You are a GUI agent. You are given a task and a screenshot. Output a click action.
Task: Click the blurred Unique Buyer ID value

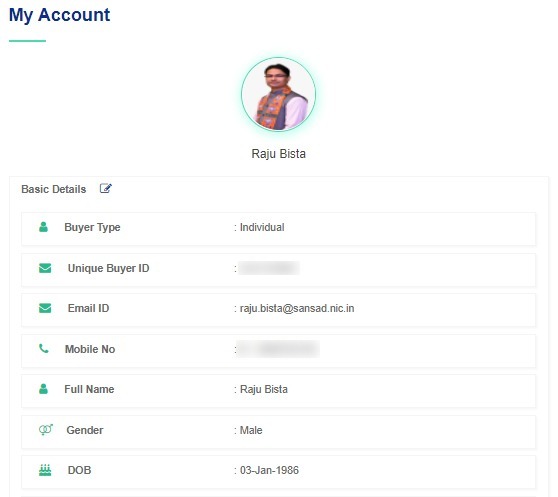[269, 268]
